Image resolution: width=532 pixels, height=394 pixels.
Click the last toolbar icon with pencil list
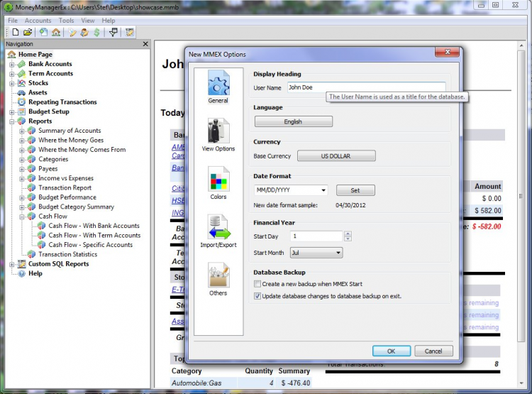[129, 32]
